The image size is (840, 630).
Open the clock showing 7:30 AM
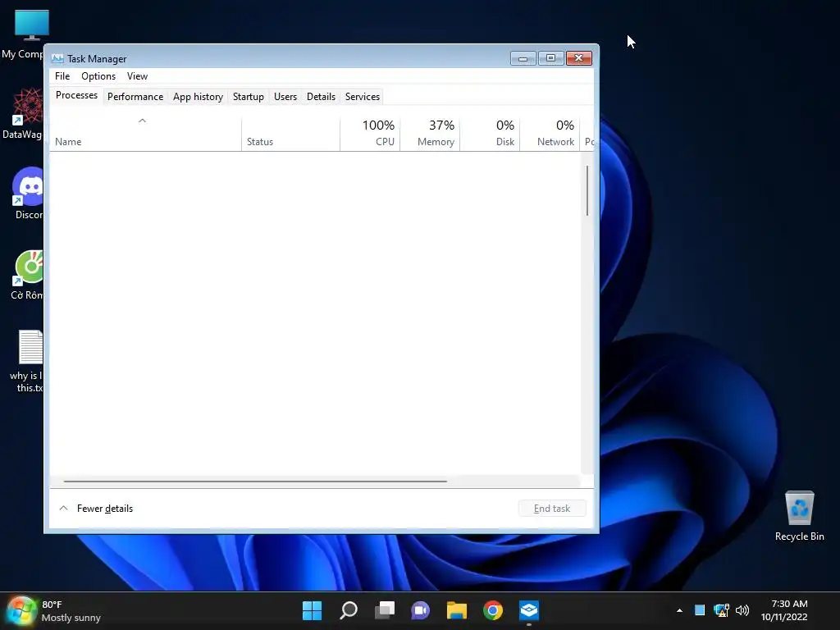pos(784,610)
